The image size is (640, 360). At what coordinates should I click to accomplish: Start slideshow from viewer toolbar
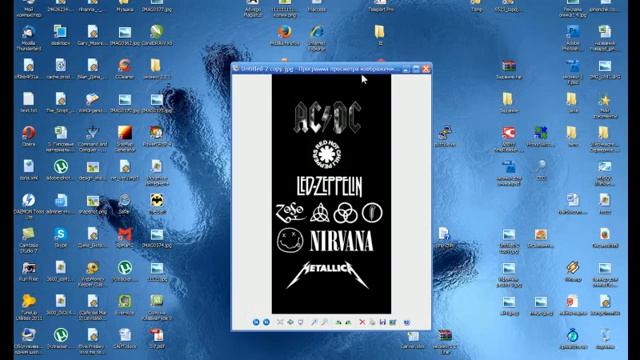pyautogui.click(x=300, y=322)
